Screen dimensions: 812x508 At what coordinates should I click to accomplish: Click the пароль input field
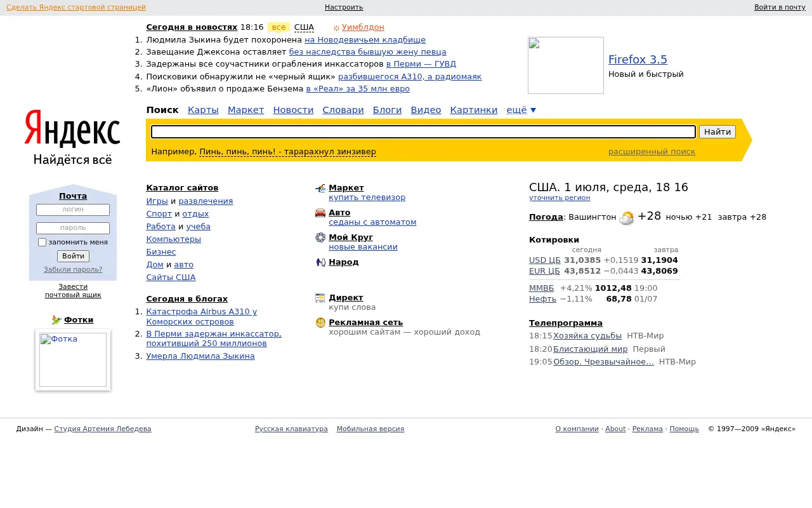[73, 228]
